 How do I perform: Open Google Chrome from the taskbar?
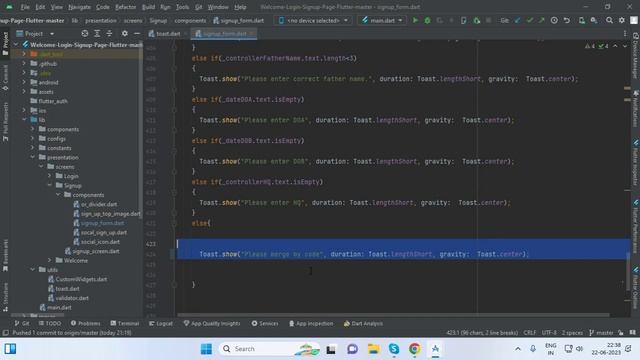(414, 349)
